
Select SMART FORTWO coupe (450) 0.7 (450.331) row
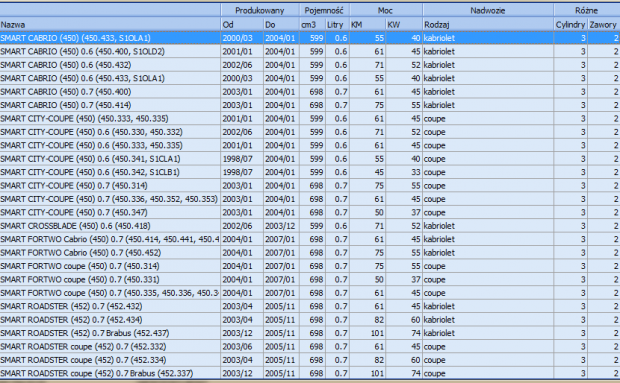[x=310, y=280]
